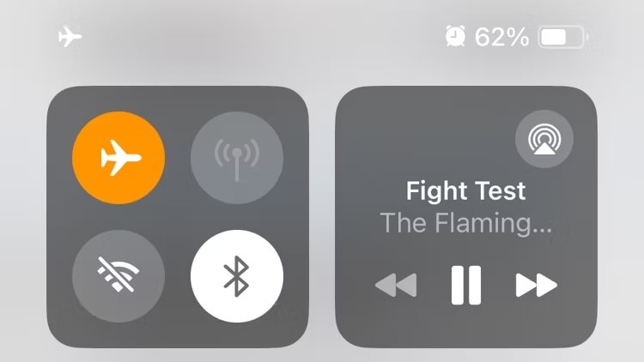Enable the Cellular Data antenna toggle

(x=237, y=158)
